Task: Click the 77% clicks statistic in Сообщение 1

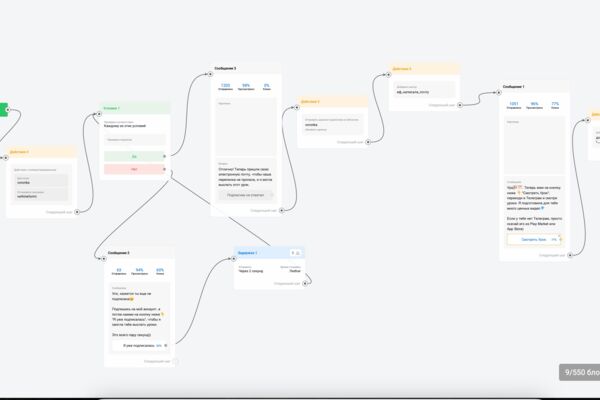Action: tap(555, 104)
